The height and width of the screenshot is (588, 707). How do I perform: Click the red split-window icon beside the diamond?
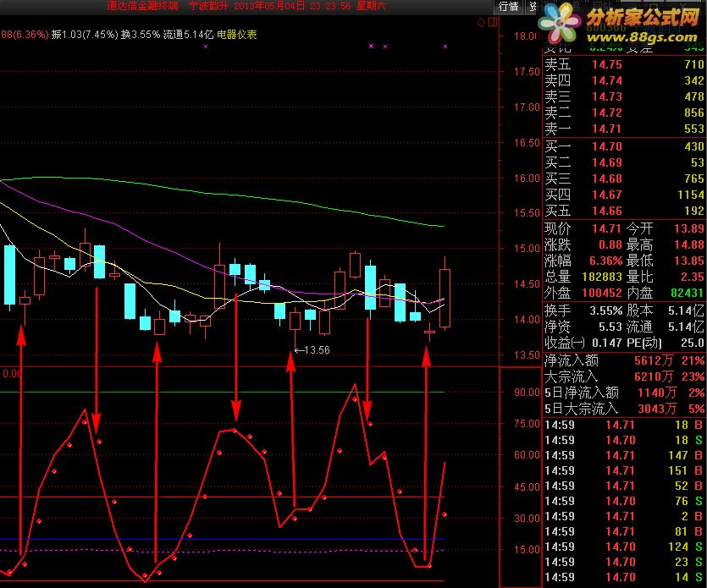pos(493,22)
